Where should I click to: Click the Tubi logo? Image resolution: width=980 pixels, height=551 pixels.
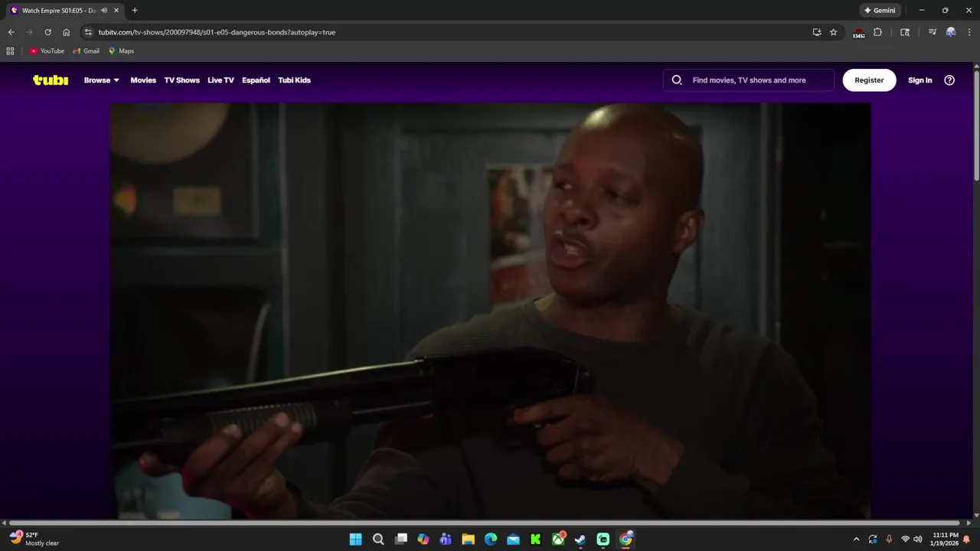pyautogui.click(x=51, y=80)
